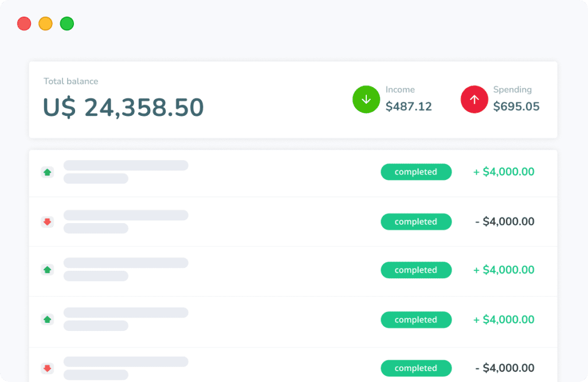This screenshot has height=382, width=588.
Task: Click red down-arrow icon in second transaction
Action: [47, 222]
